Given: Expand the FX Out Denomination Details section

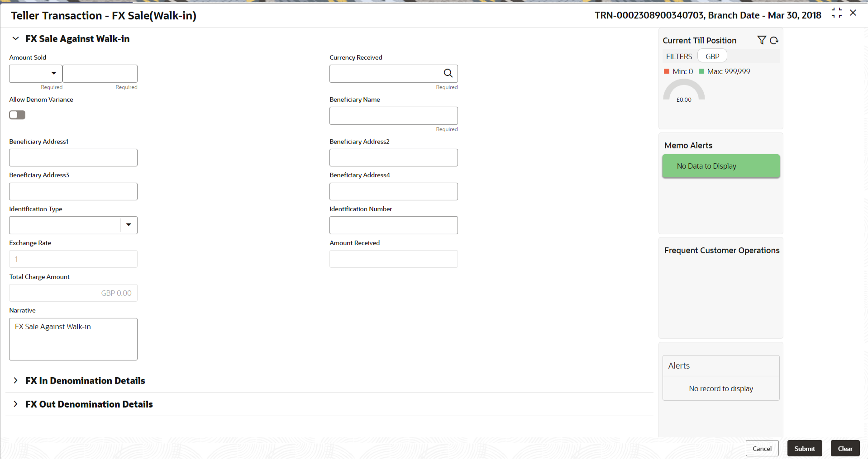Looking at the screenshot, I should point(16,404).
